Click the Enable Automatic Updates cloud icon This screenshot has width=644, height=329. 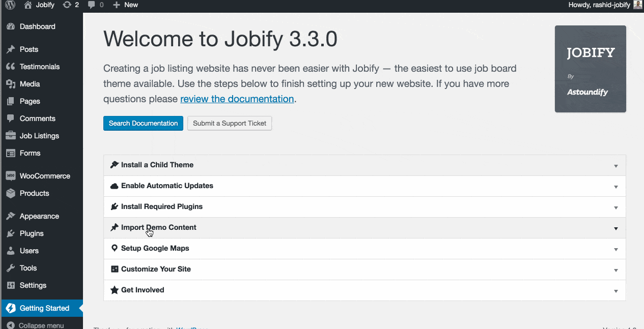115,186
